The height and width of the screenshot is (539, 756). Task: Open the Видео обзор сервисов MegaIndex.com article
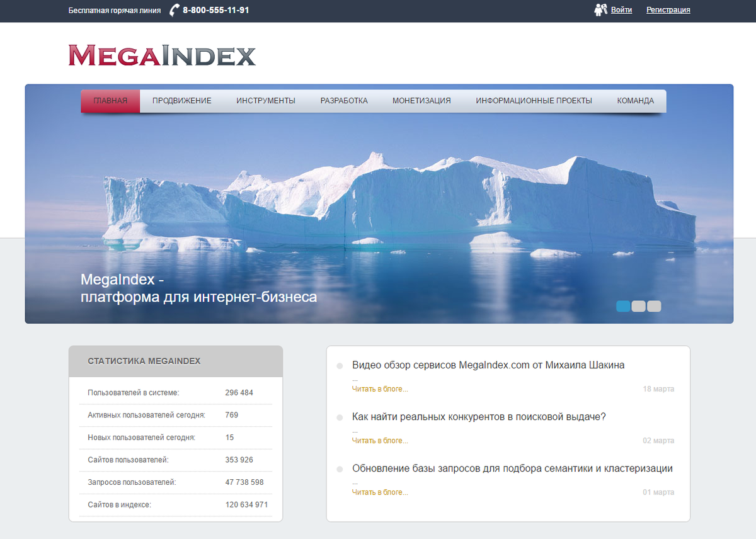488,365
